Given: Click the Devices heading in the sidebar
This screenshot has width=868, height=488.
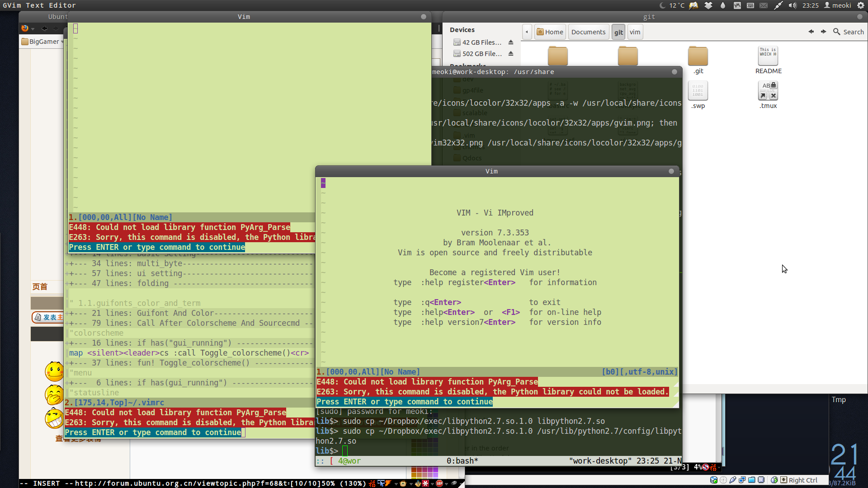Looking at the screenshot, I should point(462,30).
